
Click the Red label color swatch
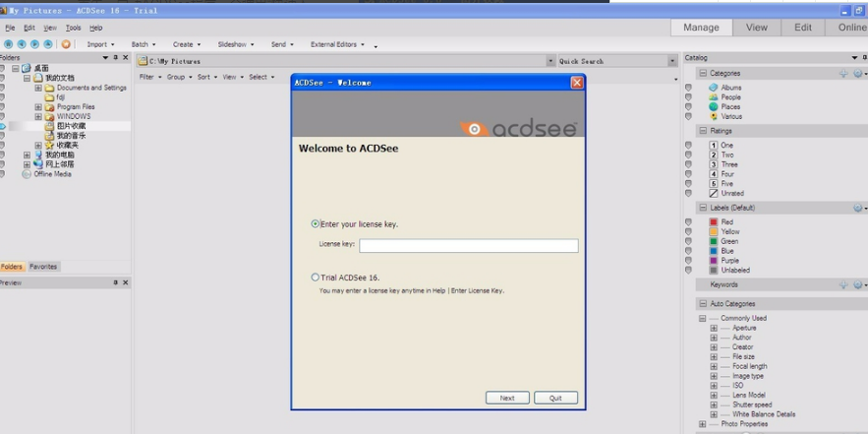714,222
